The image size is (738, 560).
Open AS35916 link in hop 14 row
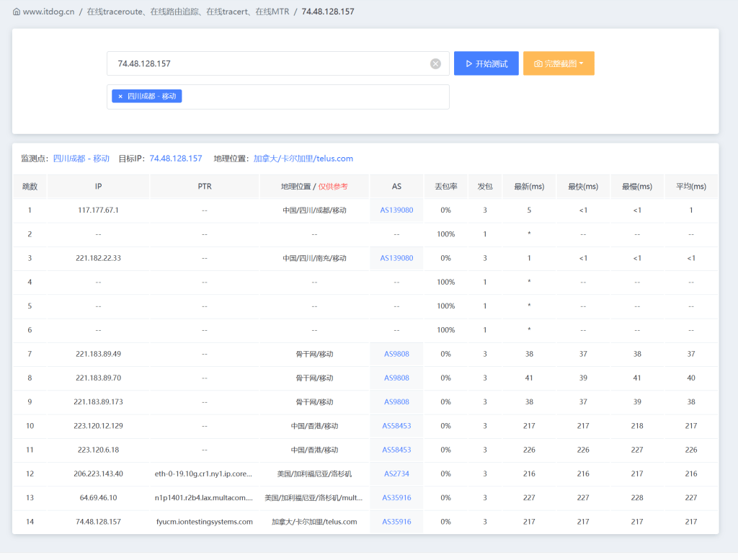click(x=397, y=522)
